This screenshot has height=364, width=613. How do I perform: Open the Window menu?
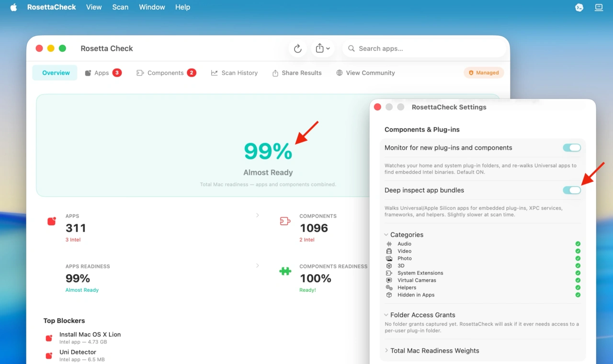[x=152, y=7]
